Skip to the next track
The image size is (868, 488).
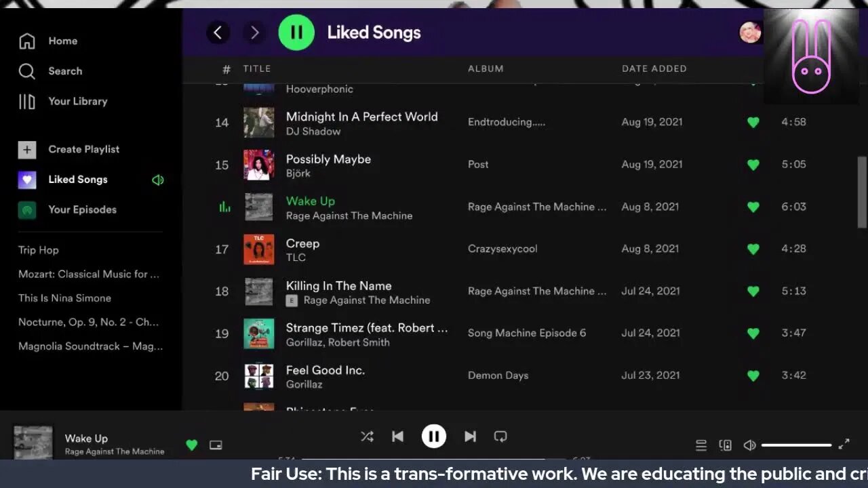click(x=470, y=436)
